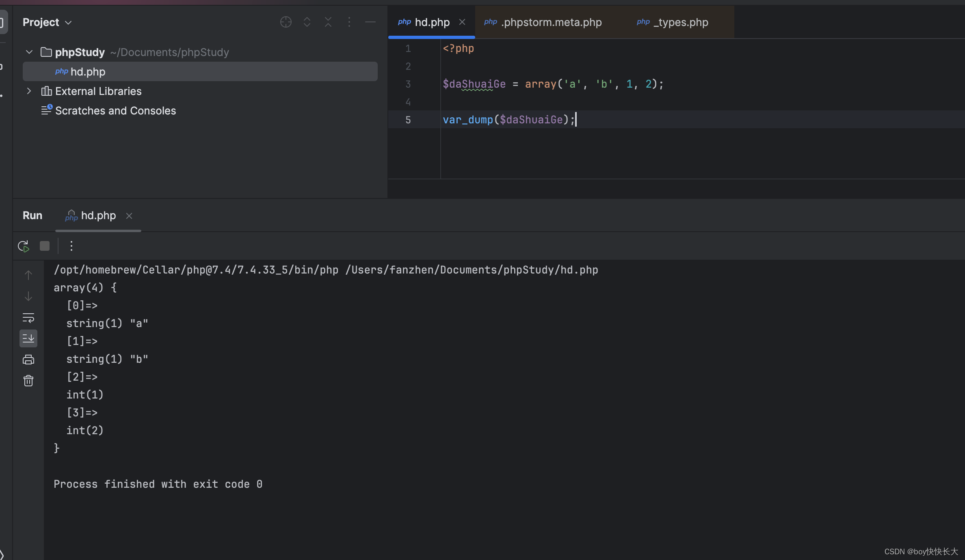Click the Run tool window label
Image resolution: width=965 pixels, height=560 pixels.
32,215
